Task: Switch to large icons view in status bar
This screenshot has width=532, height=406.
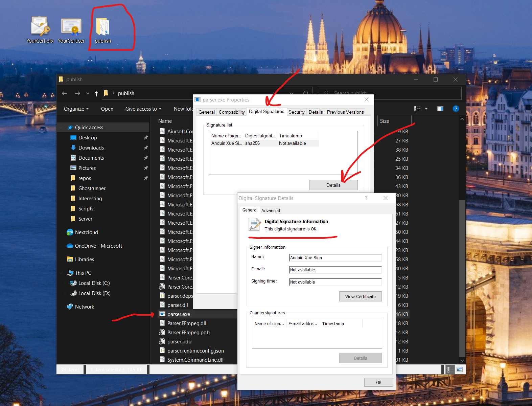Action: click(x=459, y=369)
